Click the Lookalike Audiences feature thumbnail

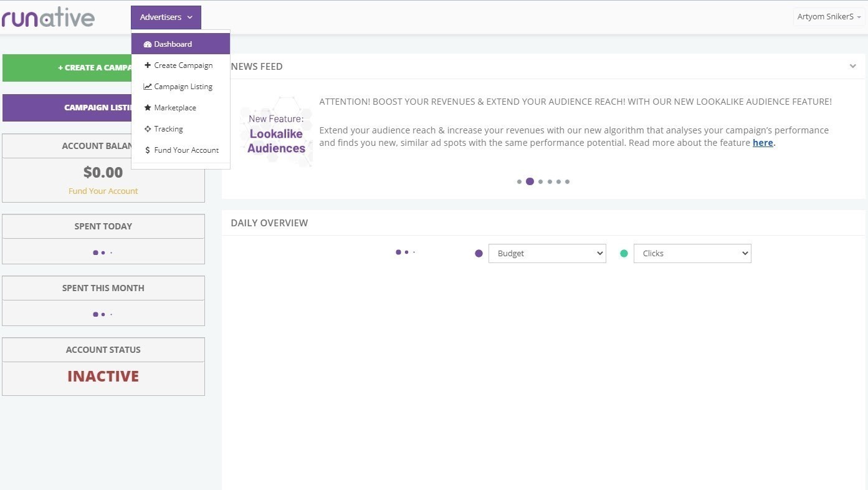276,132
